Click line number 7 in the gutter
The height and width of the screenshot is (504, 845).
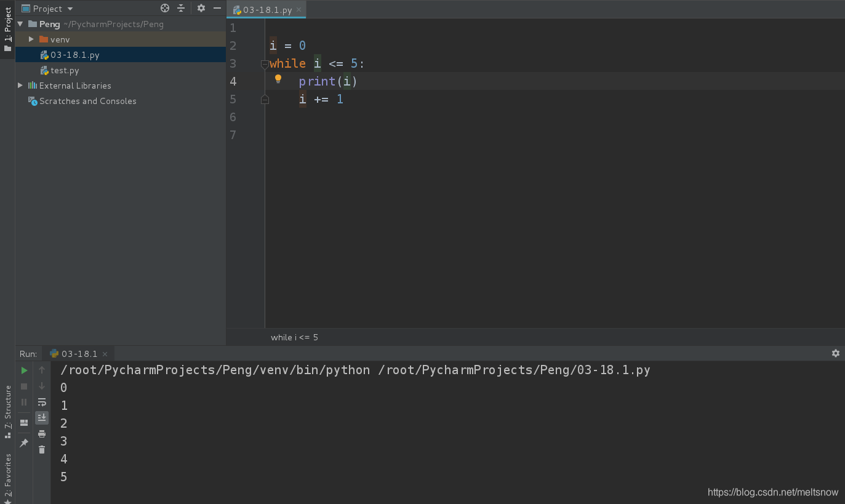[233, 135]
